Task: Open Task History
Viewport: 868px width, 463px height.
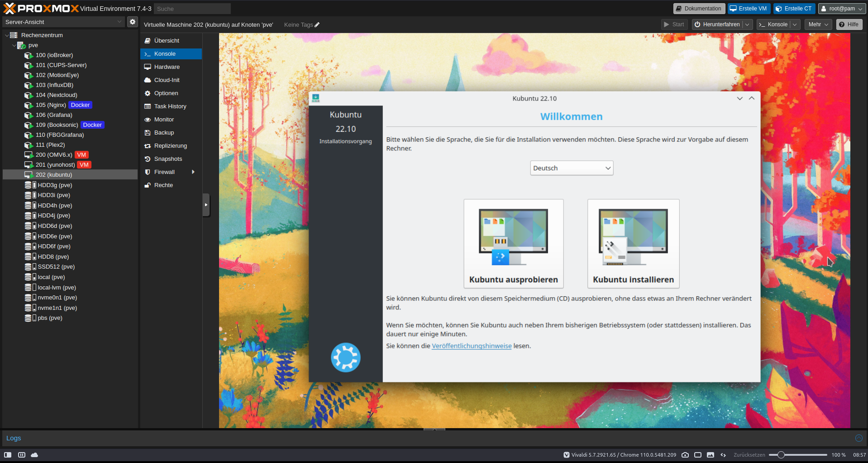Action: coord(171,106)
